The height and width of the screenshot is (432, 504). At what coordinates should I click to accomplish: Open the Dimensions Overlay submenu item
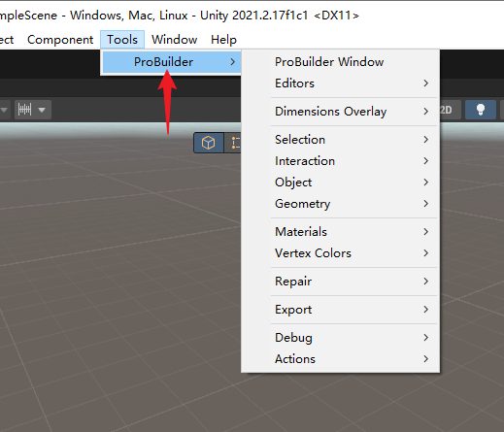[x=340, y=112]
